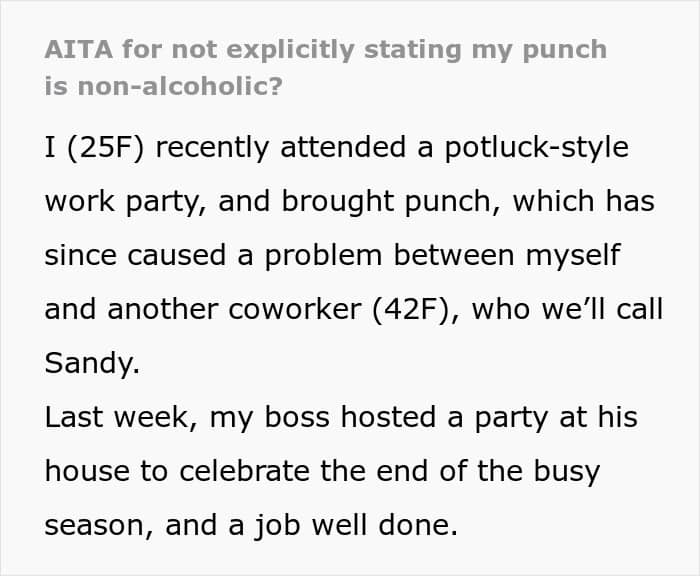Click the words 'since caused a problem'
This screenshot has width=700, height=576.
point(213,256)
